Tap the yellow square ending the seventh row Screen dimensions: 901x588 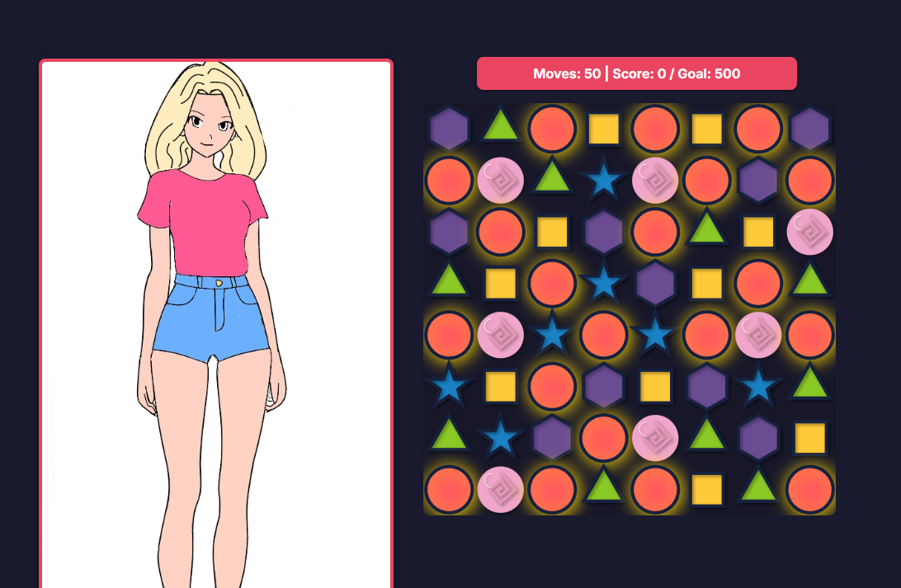click(809, 438)
